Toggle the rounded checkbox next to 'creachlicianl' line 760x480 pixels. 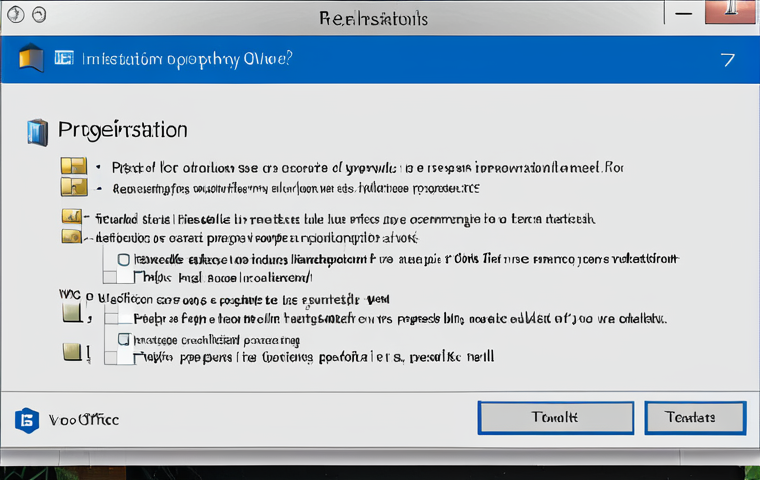pyautogui.click(x=124, y=339)
